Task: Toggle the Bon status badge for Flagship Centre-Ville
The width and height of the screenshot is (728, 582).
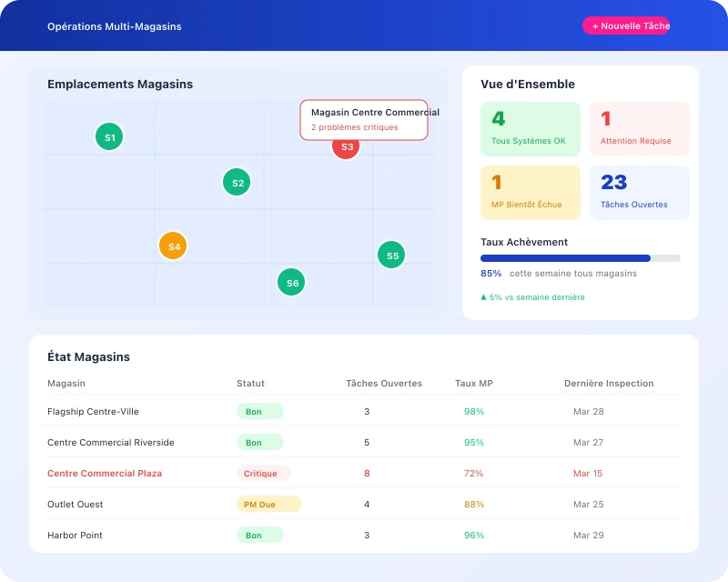Action: pos(259,411)
